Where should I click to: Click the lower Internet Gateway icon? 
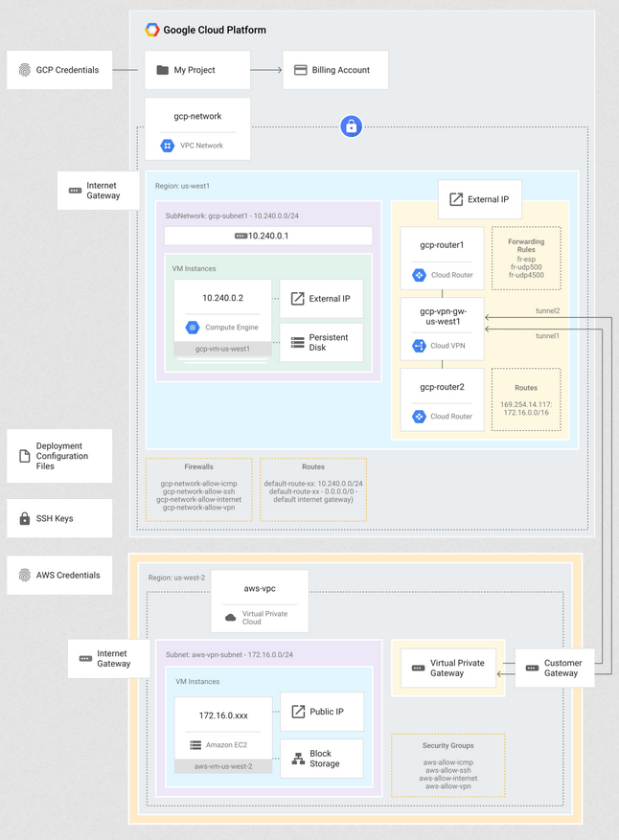click(x=85, y=658)
